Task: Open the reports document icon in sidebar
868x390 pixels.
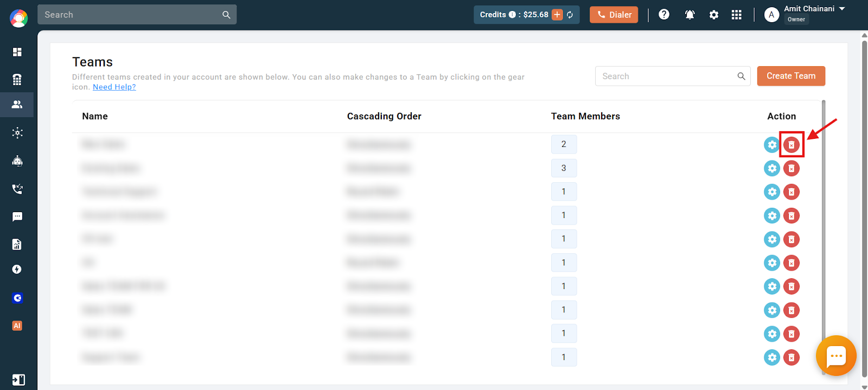Action: click(x=17, y=244)
